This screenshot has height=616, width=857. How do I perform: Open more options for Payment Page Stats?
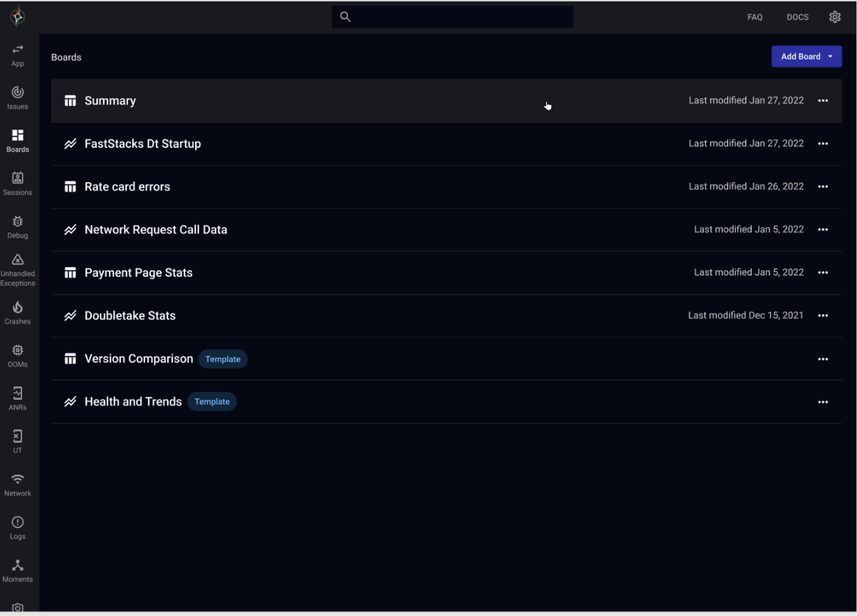(x=823, y=273)
